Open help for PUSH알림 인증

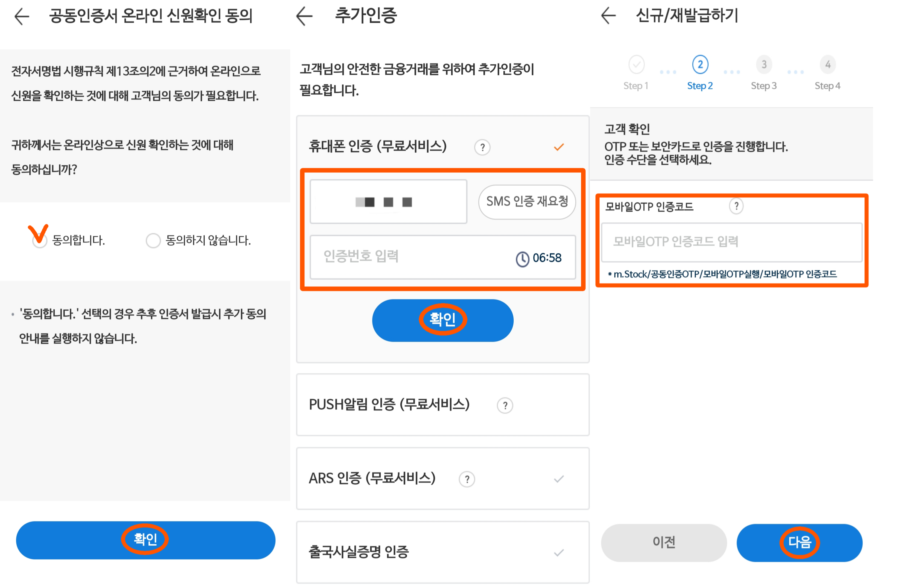[x=505, y=405]
